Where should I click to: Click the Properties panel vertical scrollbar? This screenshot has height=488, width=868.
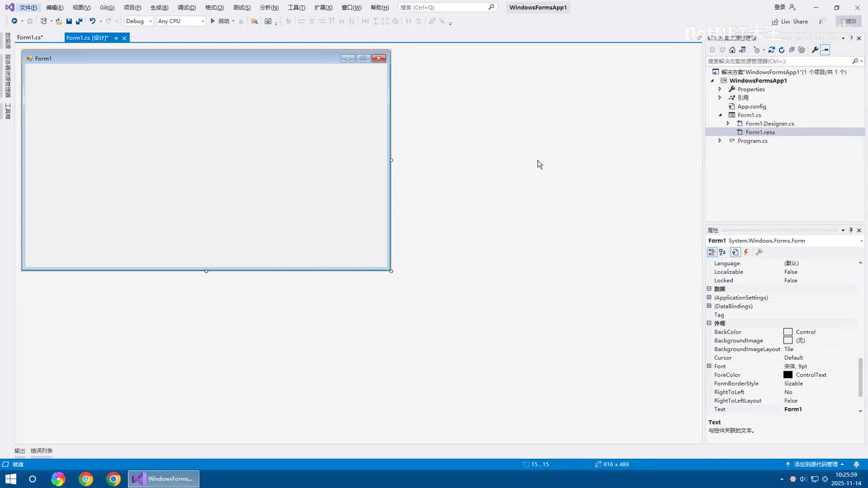(x=861, y=378)
